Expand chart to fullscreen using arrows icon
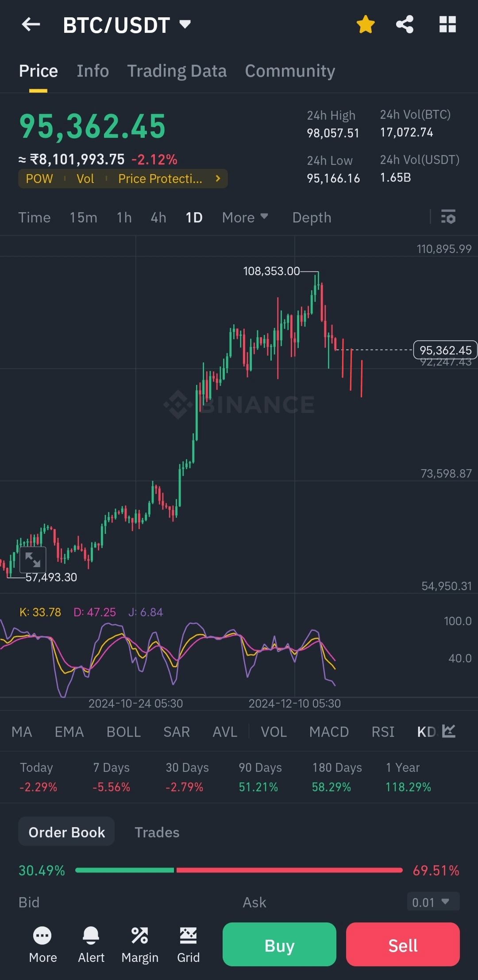Screen dimensions: 478x980 point(33,560)
